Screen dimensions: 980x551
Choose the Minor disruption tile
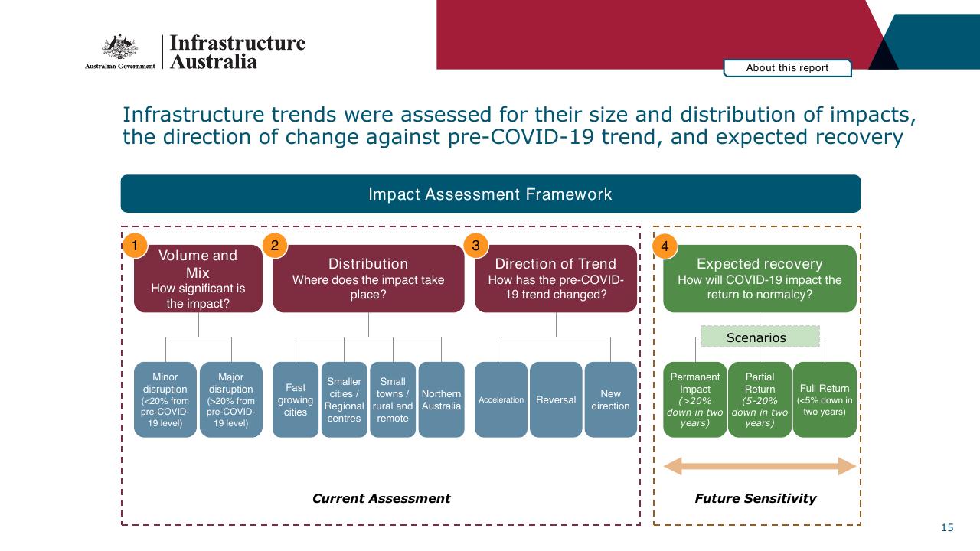(x=165, y=399)
